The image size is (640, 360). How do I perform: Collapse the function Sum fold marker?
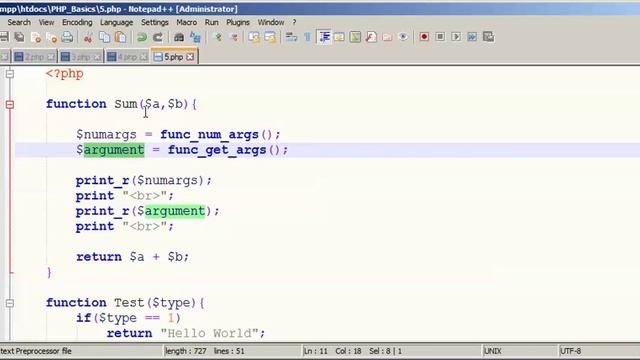pos(10,104)
